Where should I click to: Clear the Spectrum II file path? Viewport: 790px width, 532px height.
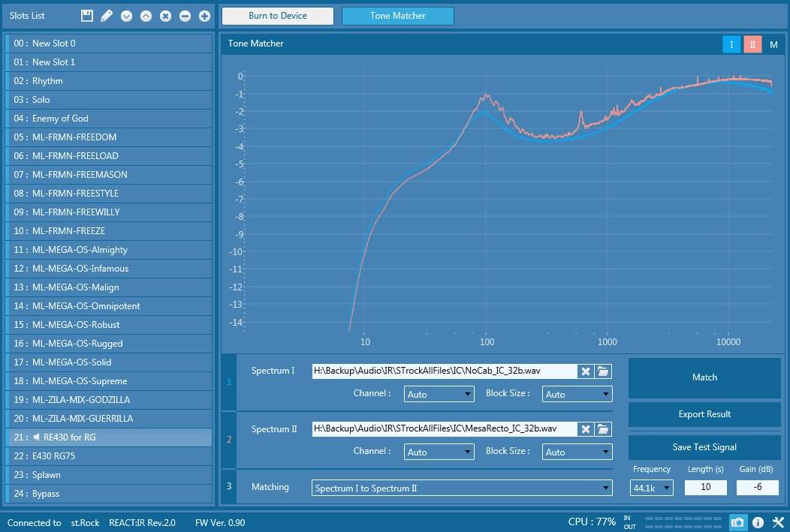pos(586,429)
